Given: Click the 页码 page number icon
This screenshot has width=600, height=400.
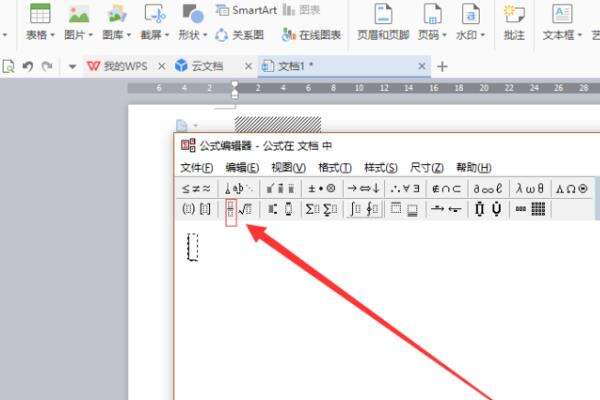Looking at the screenshot, I should (x=432, y=13).
